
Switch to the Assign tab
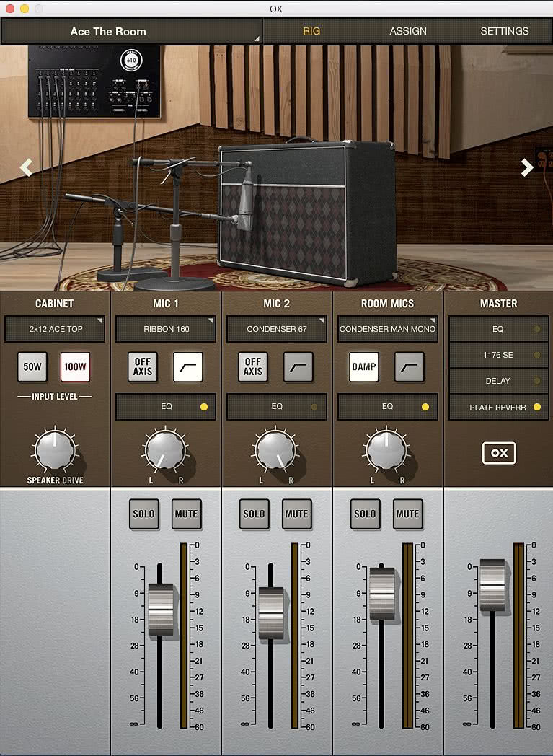408,31
